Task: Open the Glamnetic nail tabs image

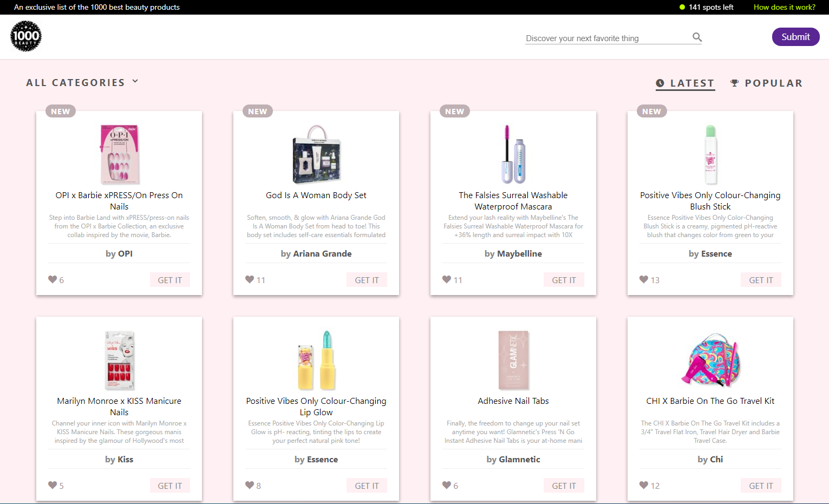Action: coord(513,361)
